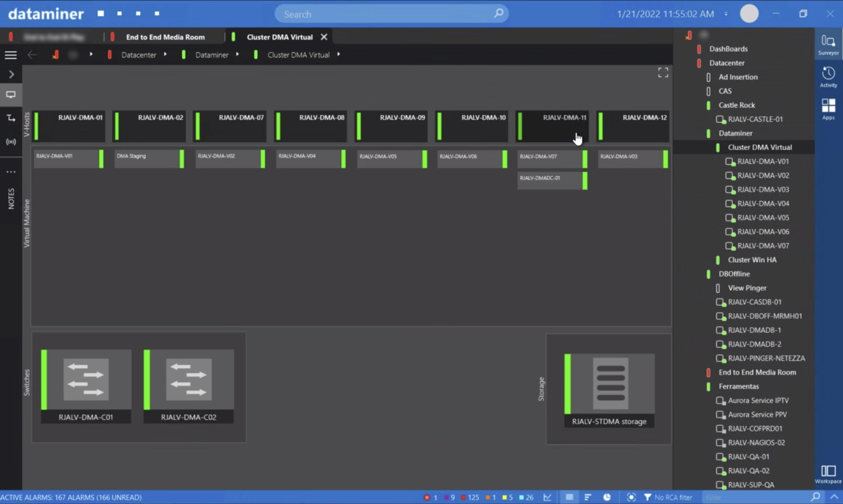Filter alarms by the 125 red alarms count
The width and height of the screenshot is (843, 504).
[x=469, y=497]
